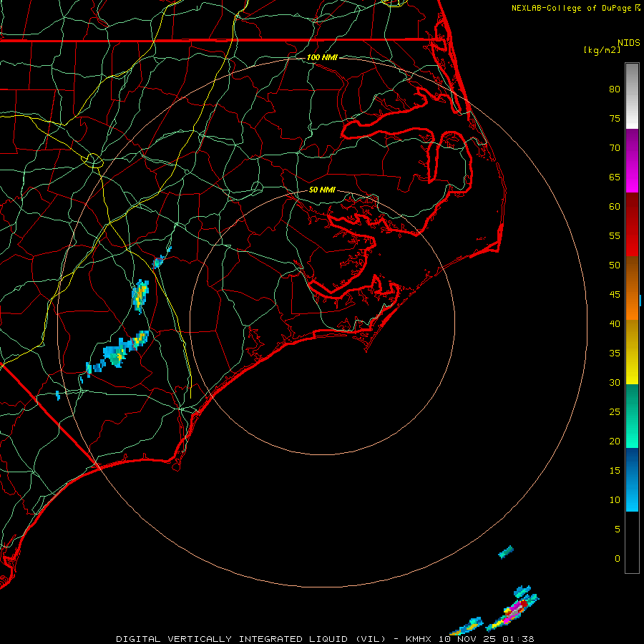Click the 100 NMI range ring label
This screenshot has width=644, height=644.
[322, 57]
